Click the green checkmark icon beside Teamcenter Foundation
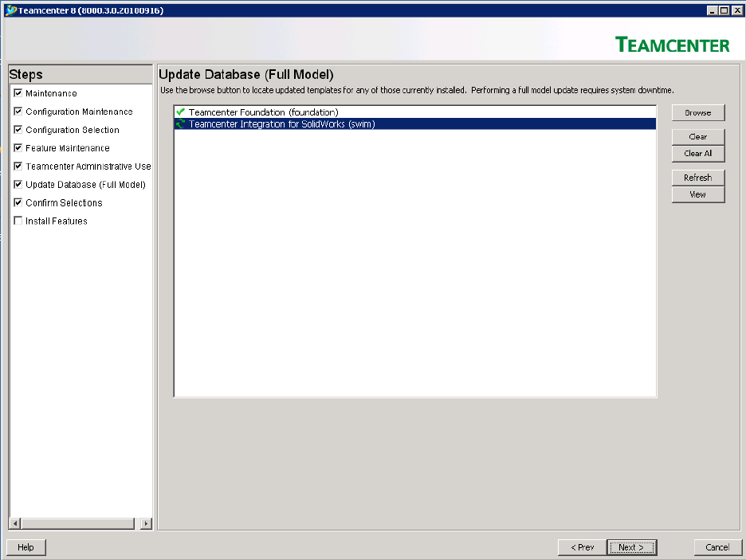 click(180, 112)
